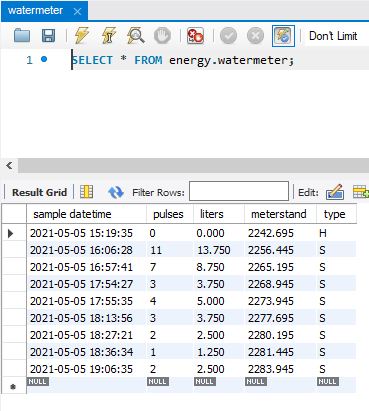Screen dimensions: 369x411
Task: Toggle wrap cell content grid icon
Action: coord(87,192)
